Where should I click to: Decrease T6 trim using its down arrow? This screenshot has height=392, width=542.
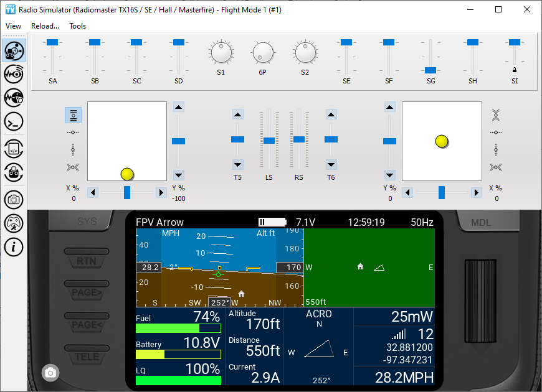pos(331,166)
